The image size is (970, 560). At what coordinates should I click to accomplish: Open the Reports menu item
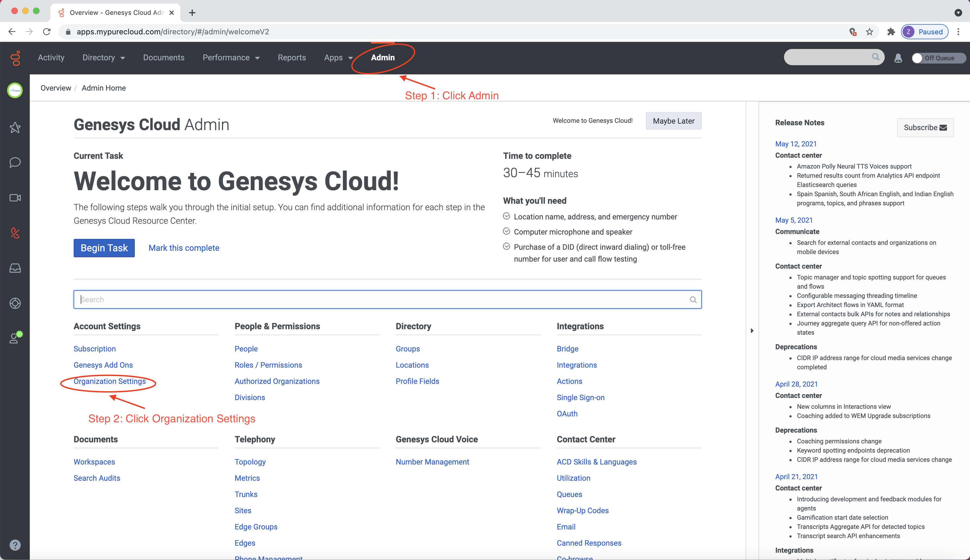pos(292,58)
